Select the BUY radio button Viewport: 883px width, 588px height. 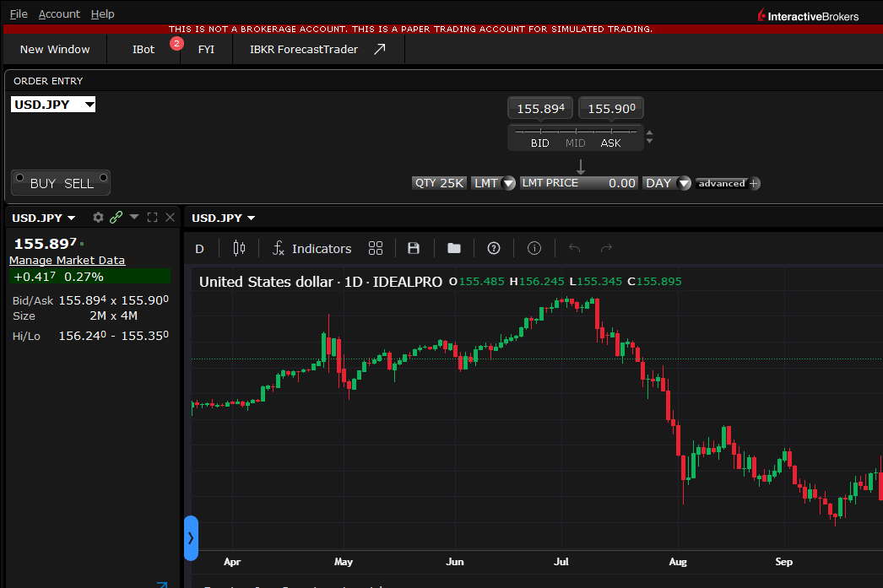pos(19,178)
